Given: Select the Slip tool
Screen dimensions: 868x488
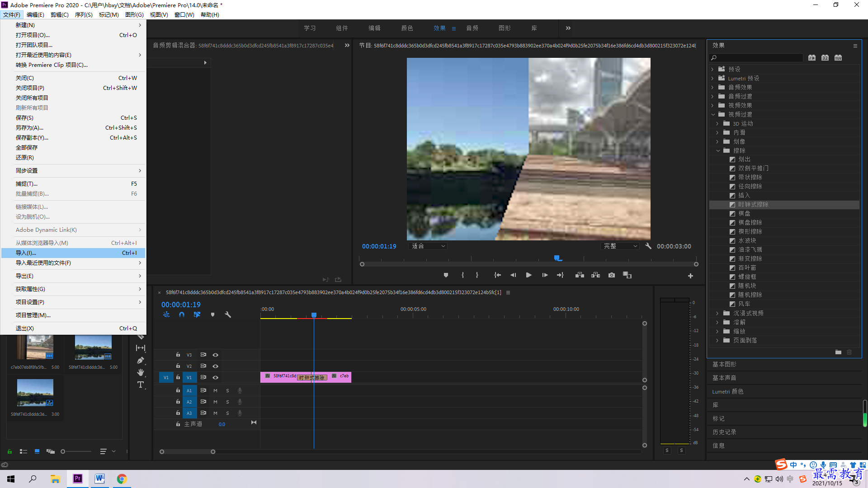Looking at the screenshot, I should click(x=141, y=348).
